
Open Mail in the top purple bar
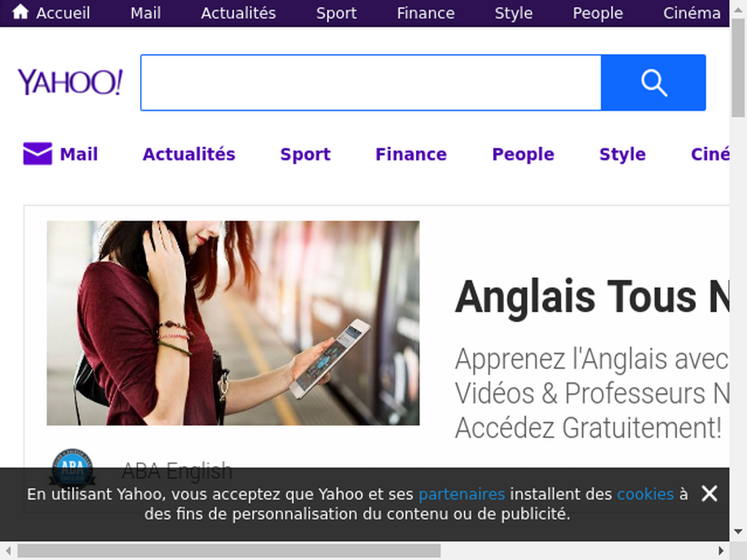tap(145, 13)
